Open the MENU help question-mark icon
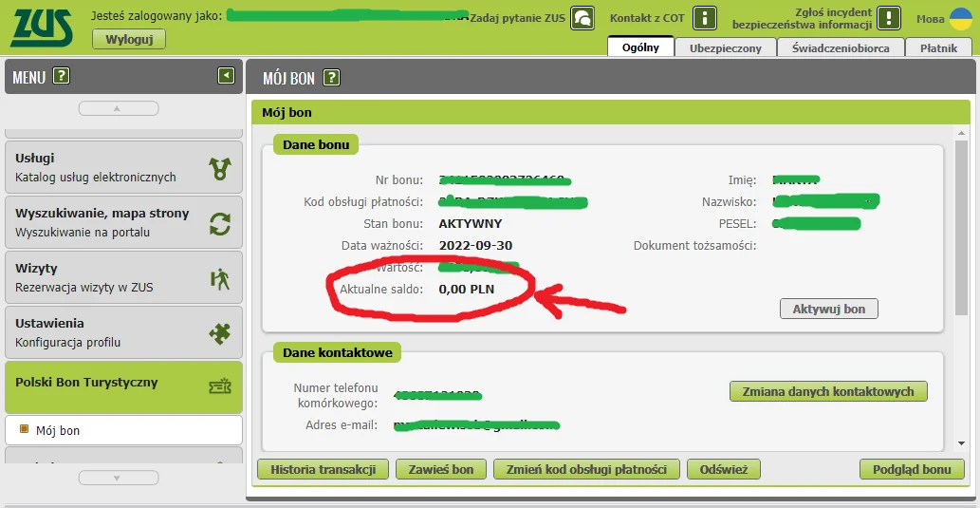980x508 pixels. coord(61,76)
